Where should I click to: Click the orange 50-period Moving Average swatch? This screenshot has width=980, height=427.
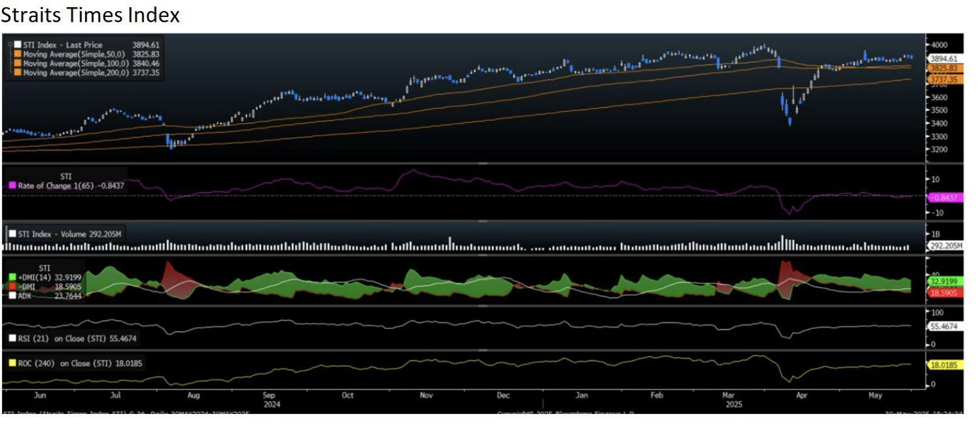18,54
